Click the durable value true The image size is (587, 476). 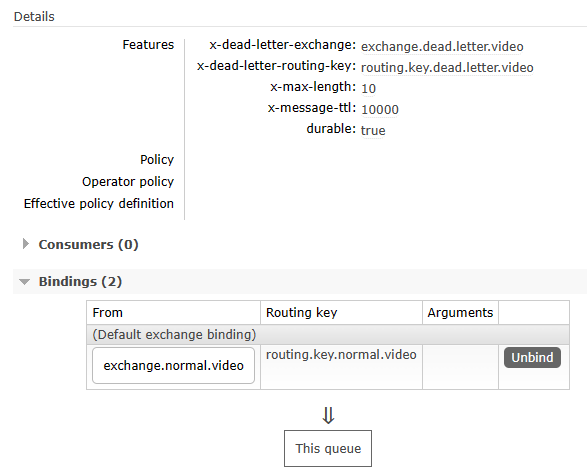pos(373,131)
